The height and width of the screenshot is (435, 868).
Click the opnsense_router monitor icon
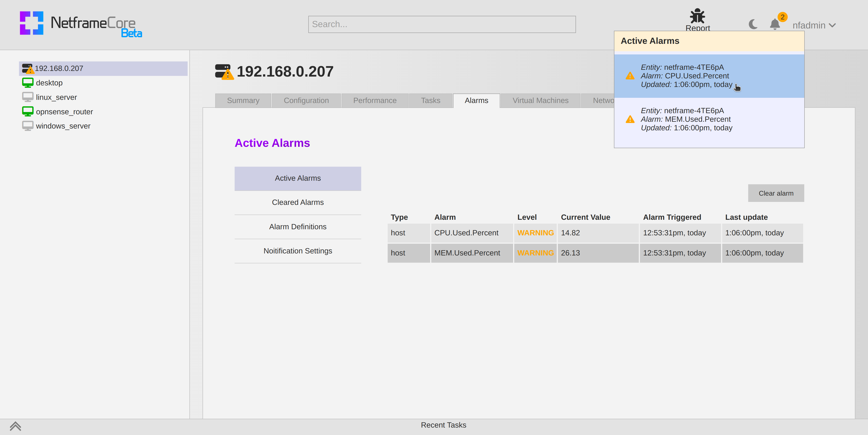point(28,111)
